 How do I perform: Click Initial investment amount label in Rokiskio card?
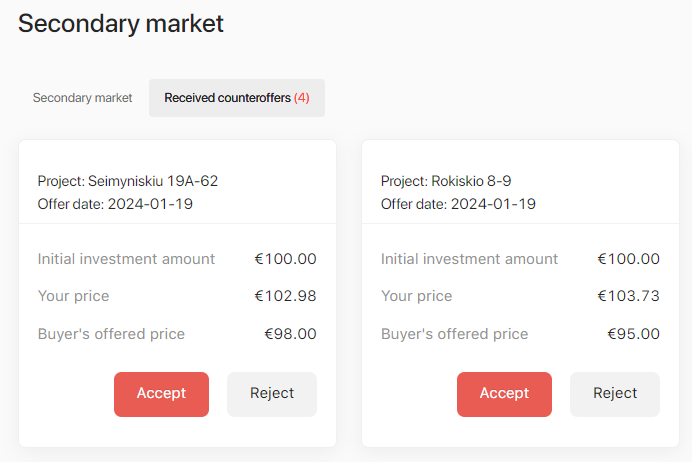pyautogui.click(x=469, y=259)
